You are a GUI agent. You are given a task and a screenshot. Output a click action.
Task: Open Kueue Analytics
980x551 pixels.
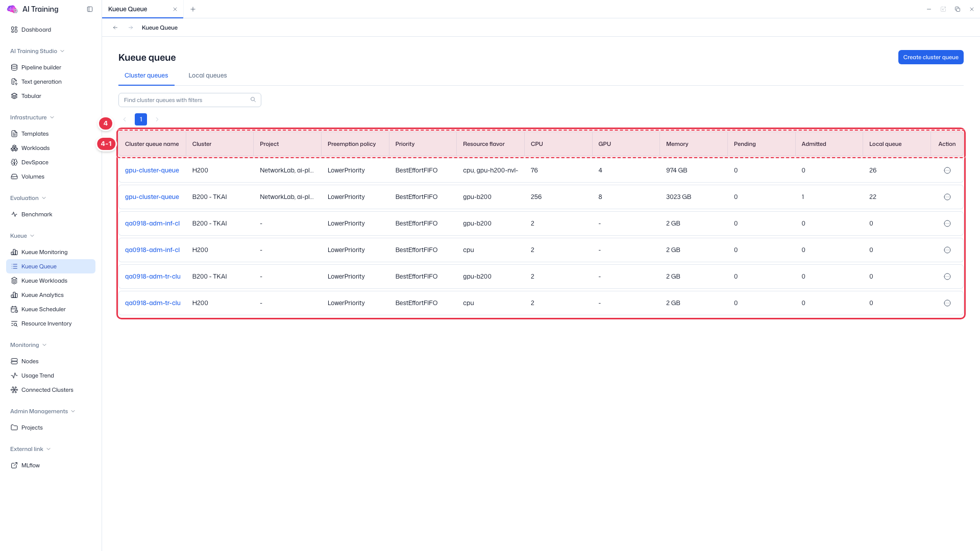(x=51, y=295)
